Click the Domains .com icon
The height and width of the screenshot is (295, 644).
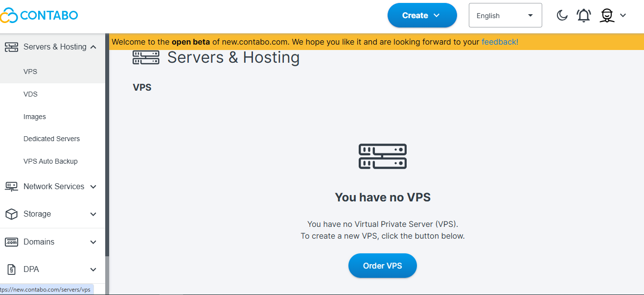coord(11,242)
